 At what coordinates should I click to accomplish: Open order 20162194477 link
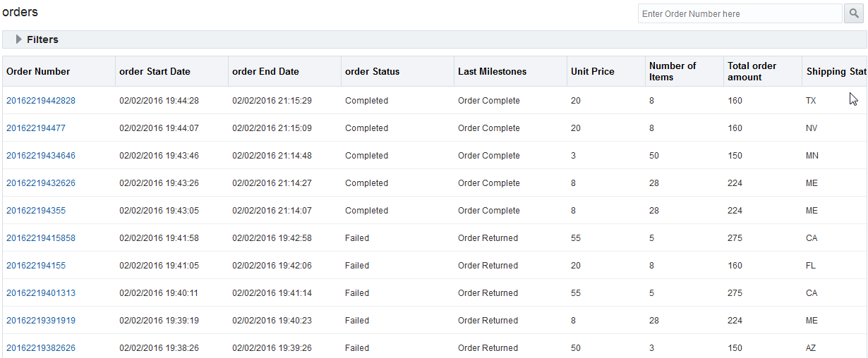click(x=36, y=128)
